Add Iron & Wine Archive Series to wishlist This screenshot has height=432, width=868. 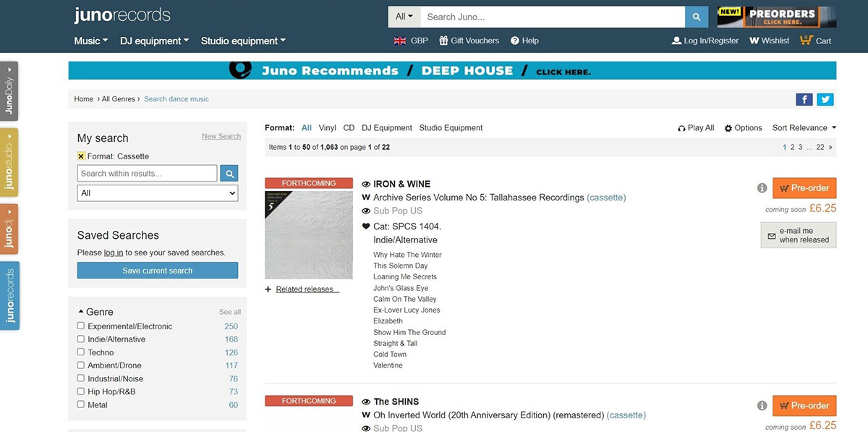(x=366, y=198)
